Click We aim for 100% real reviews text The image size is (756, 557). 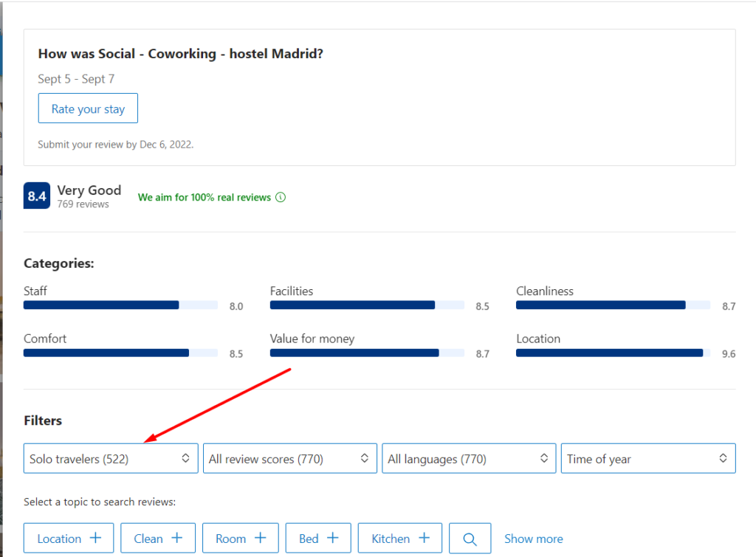(205, 197)
